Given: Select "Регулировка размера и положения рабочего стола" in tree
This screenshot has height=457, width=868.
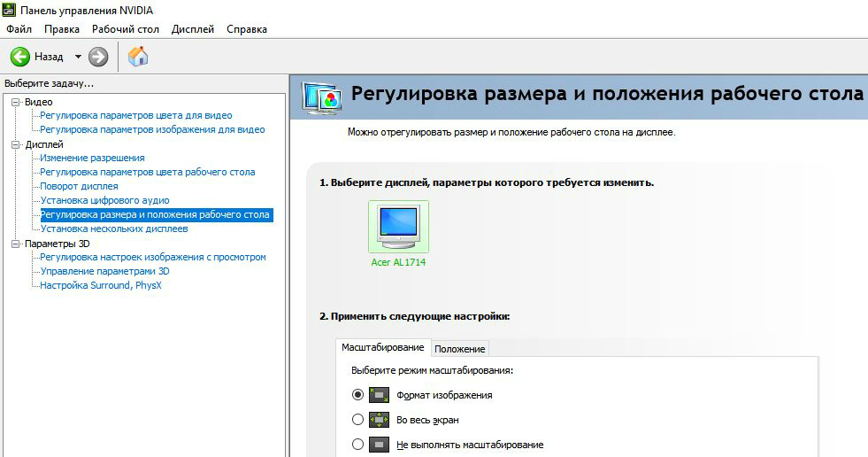Looking at the screenshot, I should (157, 215).
